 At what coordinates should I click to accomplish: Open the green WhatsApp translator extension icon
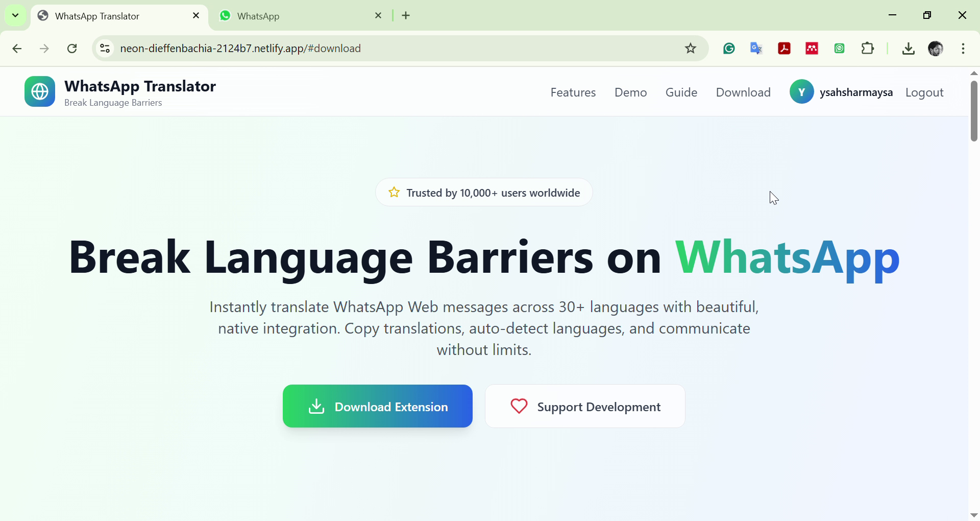(840, 49)
